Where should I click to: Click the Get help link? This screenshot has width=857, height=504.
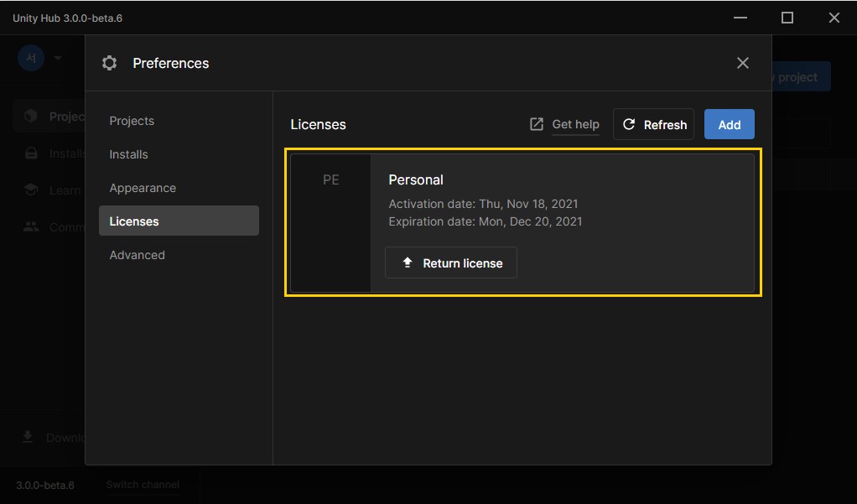click(x=575, y=124)
